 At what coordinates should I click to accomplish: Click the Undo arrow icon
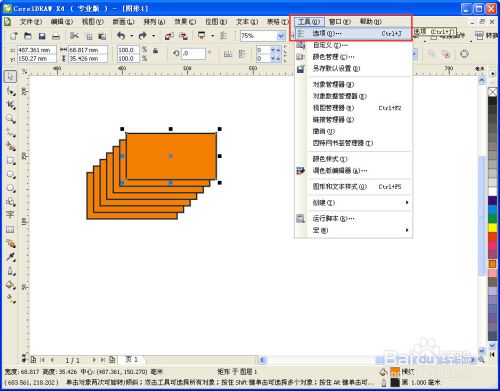tap(121, 35)
